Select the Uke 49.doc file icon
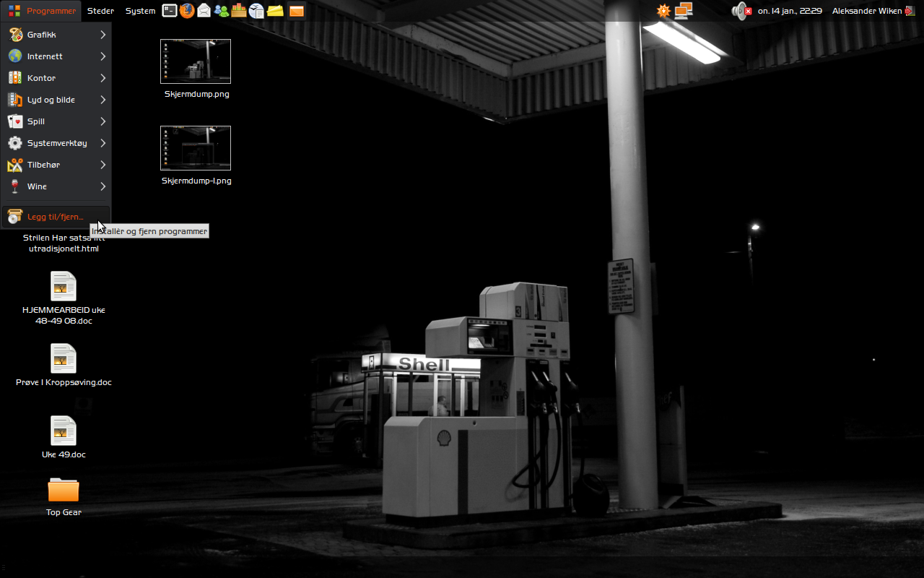 point(64,431)
